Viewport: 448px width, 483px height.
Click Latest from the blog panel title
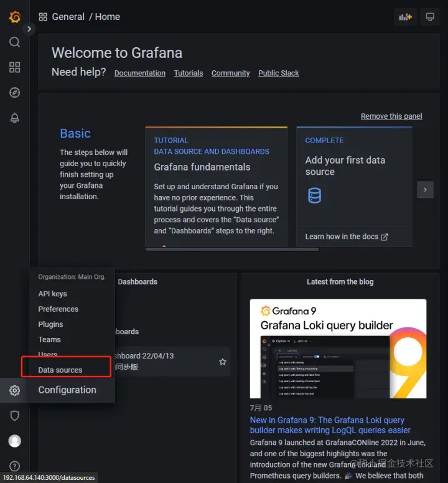pos(340,282)
